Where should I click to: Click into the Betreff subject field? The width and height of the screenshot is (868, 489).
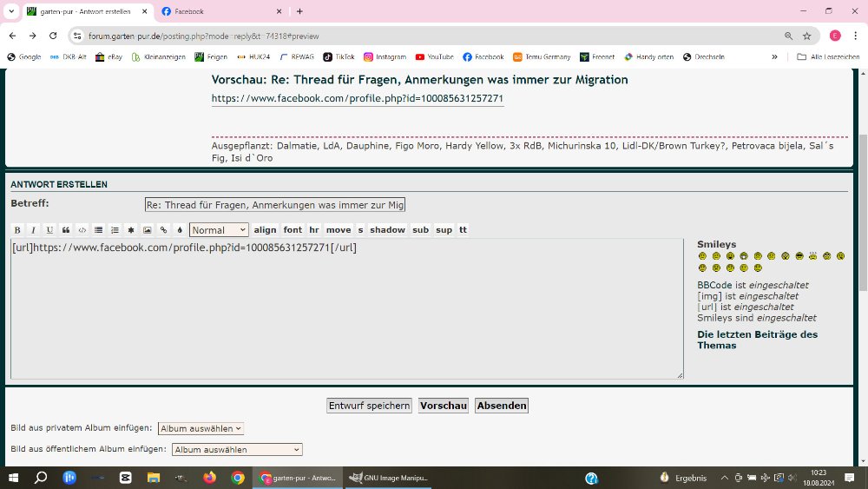(274, 205)
